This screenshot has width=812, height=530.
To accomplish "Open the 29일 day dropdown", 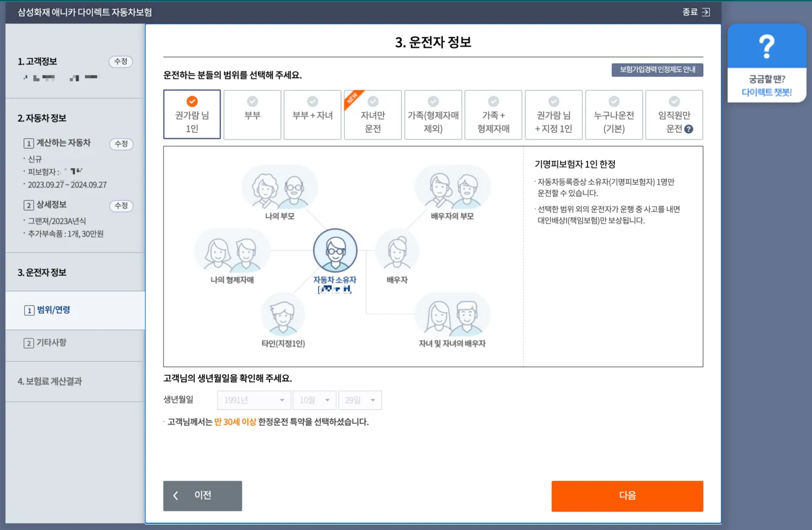I will coord(359,400).
